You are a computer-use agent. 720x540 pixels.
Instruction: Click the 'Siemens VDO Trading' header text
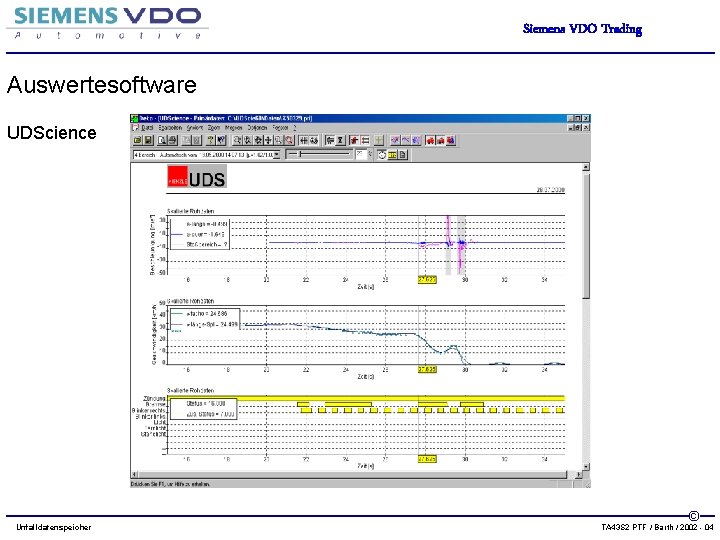coord(582,29)
